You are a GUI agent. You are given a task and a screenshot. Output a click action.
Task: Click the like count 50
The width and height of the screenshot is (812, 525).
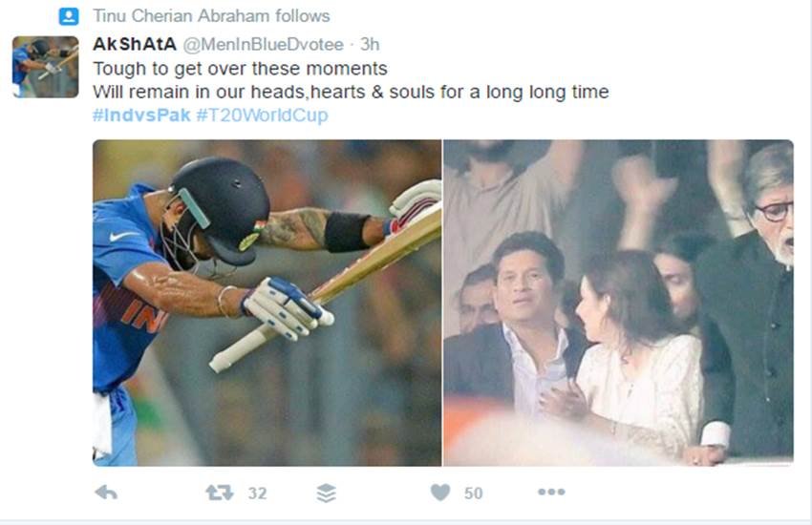(x=473, y=493)
